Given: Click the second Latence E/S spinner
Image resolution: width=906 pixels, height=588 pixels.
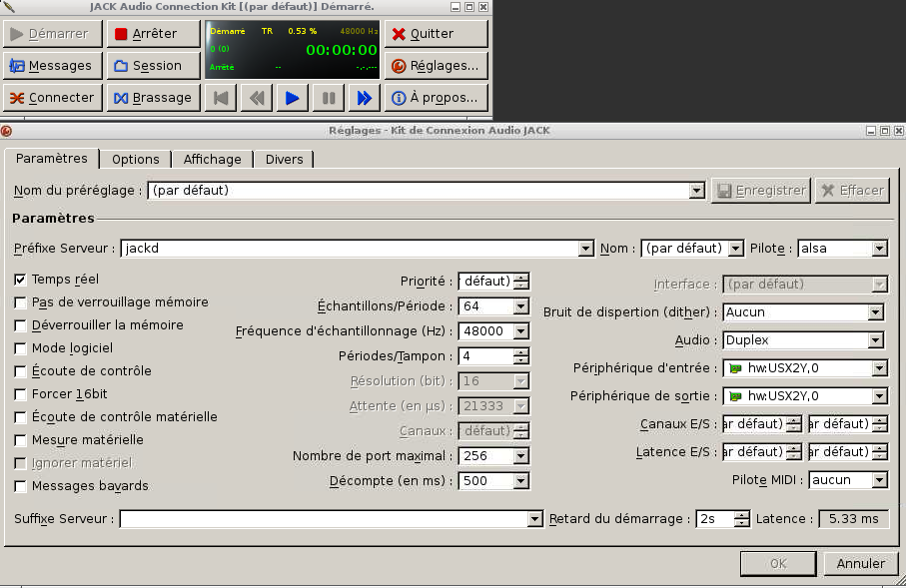Looking at the screenshot, I should 848,451.
